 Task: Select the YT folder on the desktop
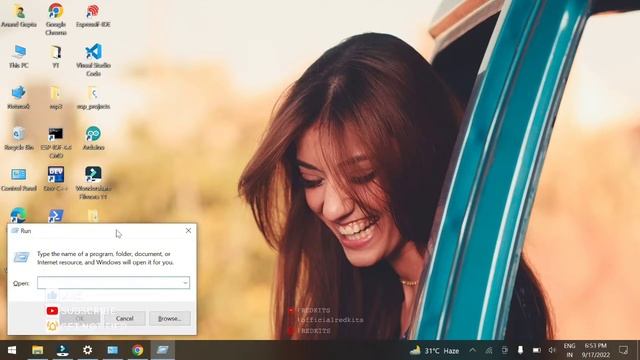pyautogui.click(x=56, y=56)
